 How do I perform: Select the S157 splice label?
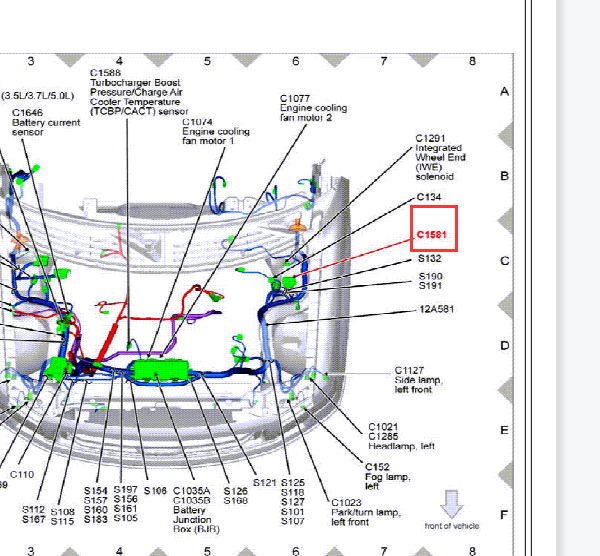tap(96, 500)
